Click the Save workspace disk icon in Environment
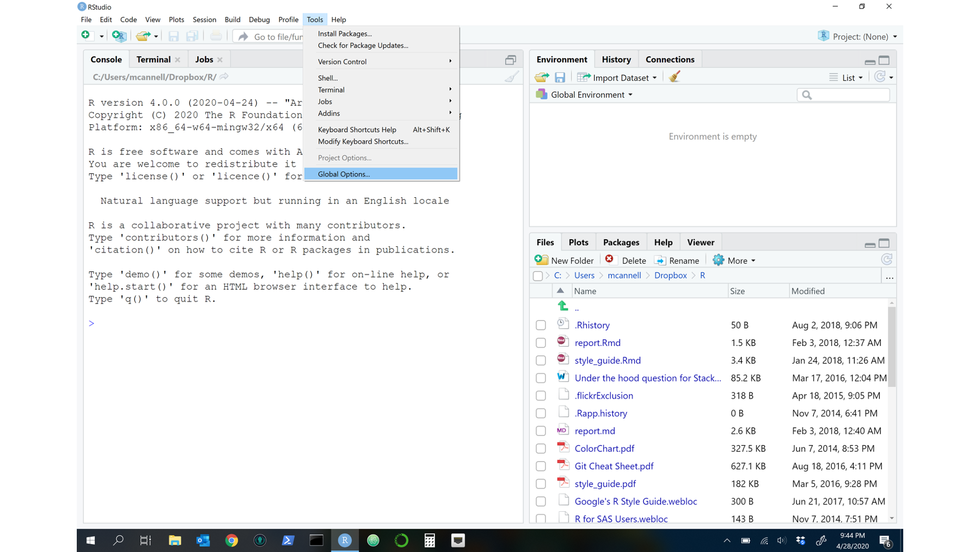980x552 pixels. coord(560,77)
